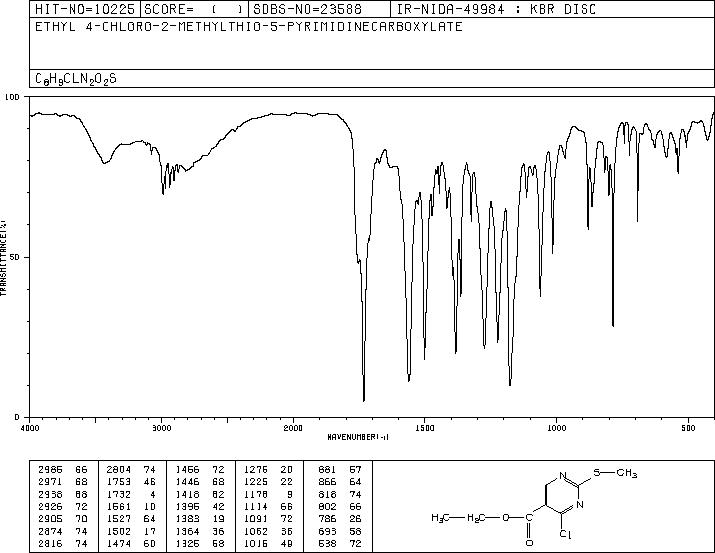The image size is (715, 553).
Task: Click the 500 wavenumber axis label
Action: (689, 428)
